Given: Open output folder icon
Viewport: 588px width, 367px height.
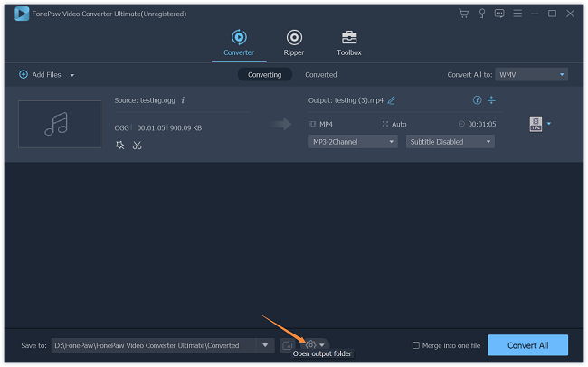Looking at the screenshot, I should click(x=288, y=345).
